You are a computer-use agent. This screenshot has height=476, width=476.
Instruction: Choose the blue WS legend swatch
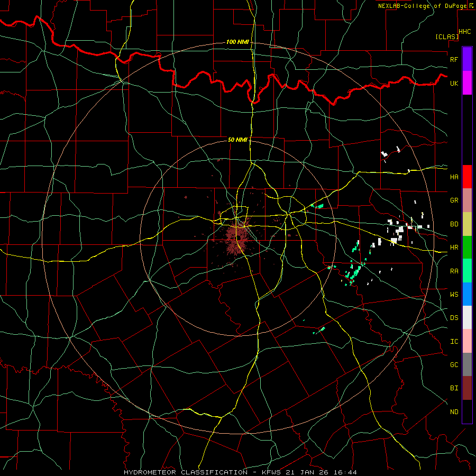(467, 294)
